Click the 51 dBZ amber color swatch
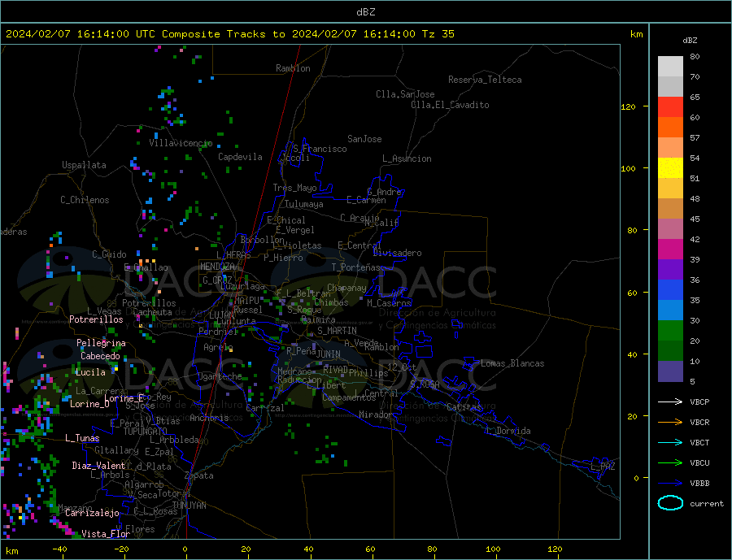732x560 pixels. click(x=670, y=189)
